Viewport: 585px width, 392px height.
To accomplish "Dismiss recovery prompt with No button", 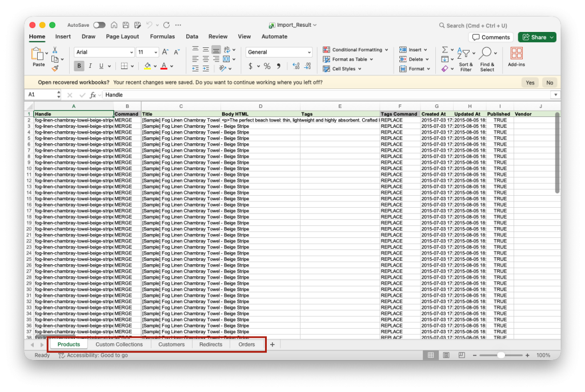I will [x=550, y=82].
